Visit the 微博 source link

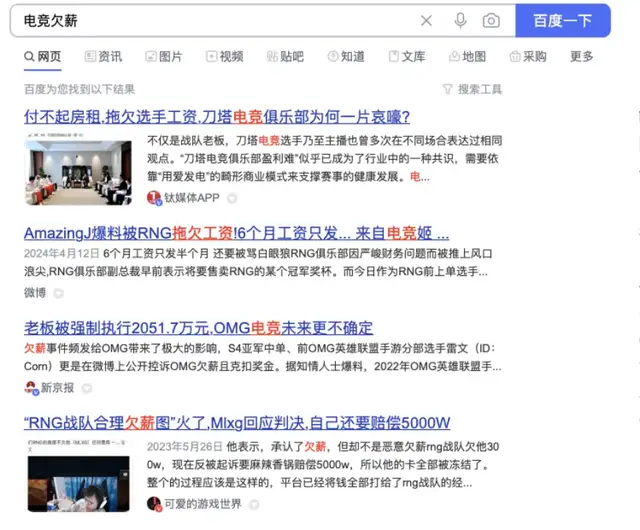point(35,293)
